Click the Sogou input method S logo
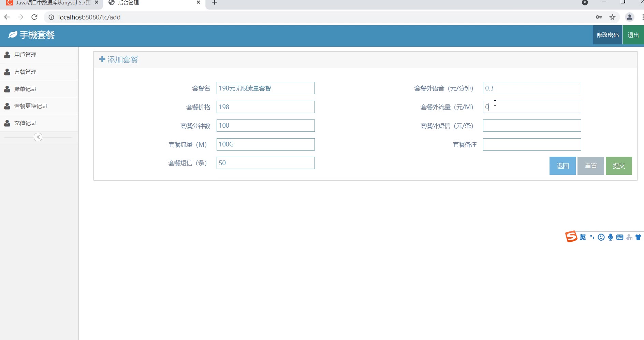 (x=571, y=236)
